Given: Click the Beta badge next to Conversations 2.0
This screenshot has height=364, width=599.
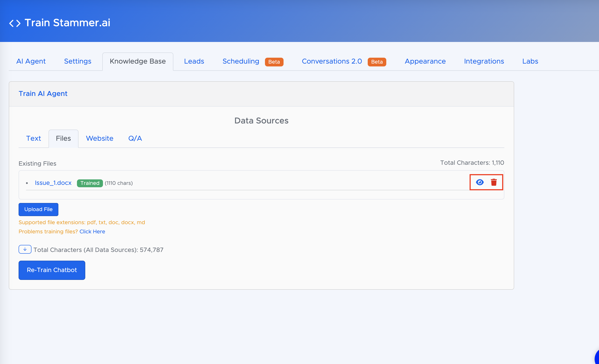Looking at the screenshot, I should (x=377, y=62).
